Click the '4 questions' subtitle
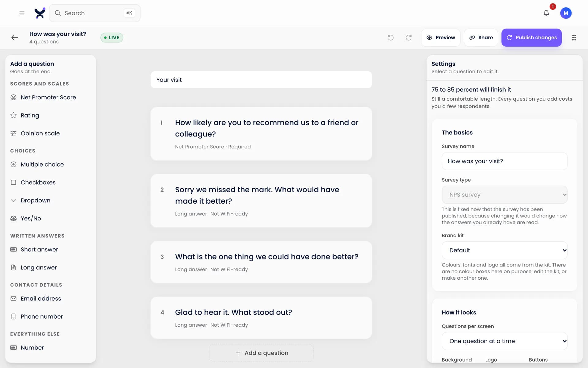 (44, 42)
